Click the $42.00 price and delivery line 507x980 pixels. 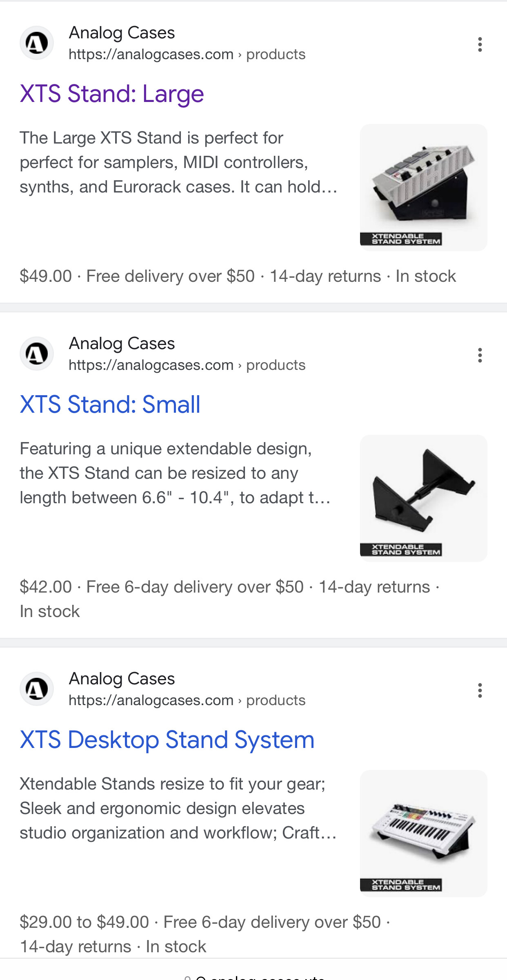coord(229,587)
